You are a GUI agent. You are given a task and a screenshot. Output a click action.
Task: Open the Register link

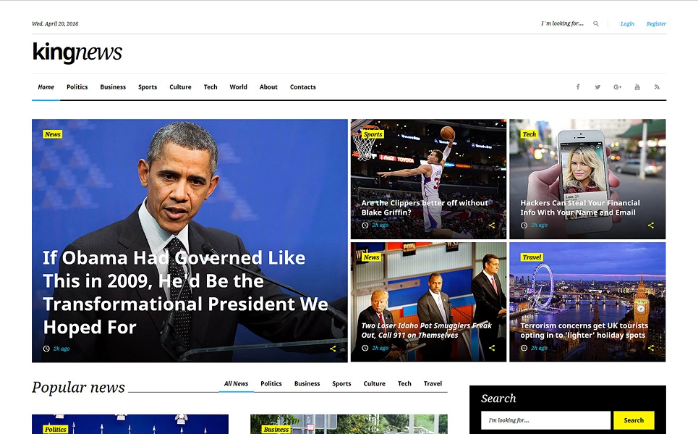pos(656,23)
